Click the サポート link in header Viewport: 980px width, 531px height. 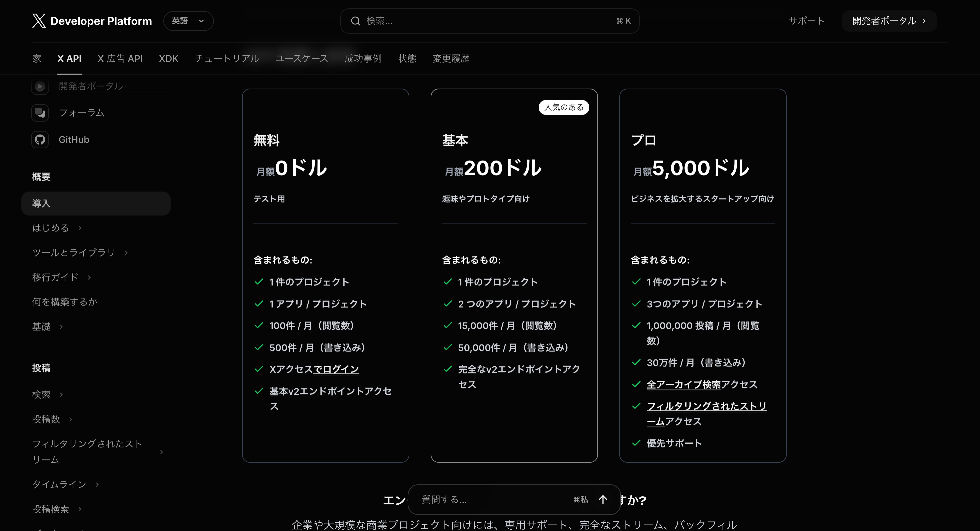[807, 21]
